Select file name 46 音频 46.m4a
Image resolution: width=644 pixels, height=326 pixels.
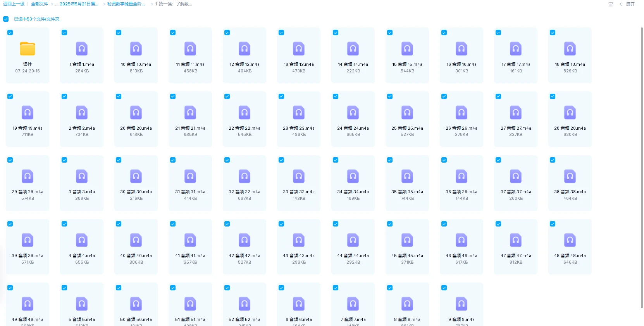[x=461, y=256]
